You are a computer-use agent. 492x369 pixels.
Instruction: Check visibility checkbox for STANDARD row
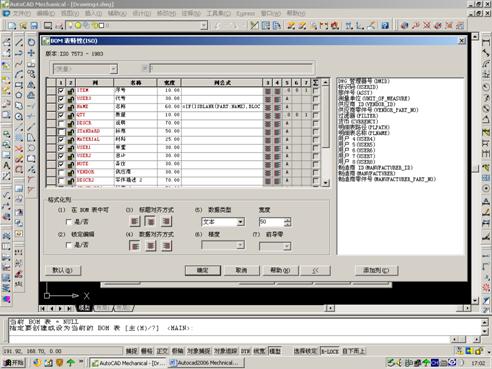pyautogui.click(x=61, y=132)
